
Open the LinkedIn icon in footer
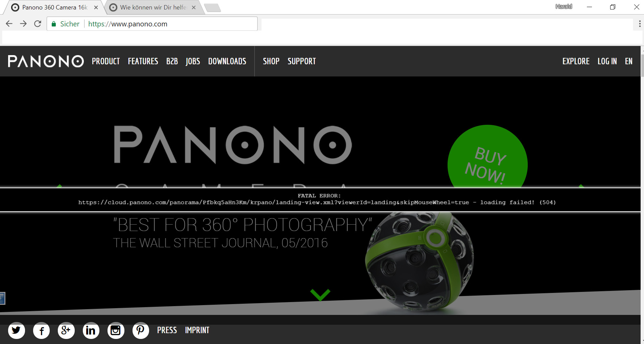pyautogui.click(x=91, y=330)
